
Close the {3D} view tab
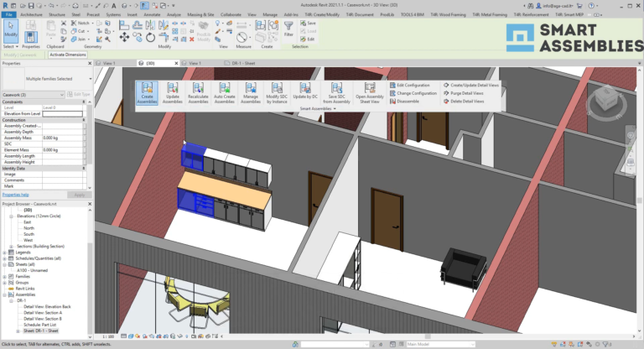[176, 63]
